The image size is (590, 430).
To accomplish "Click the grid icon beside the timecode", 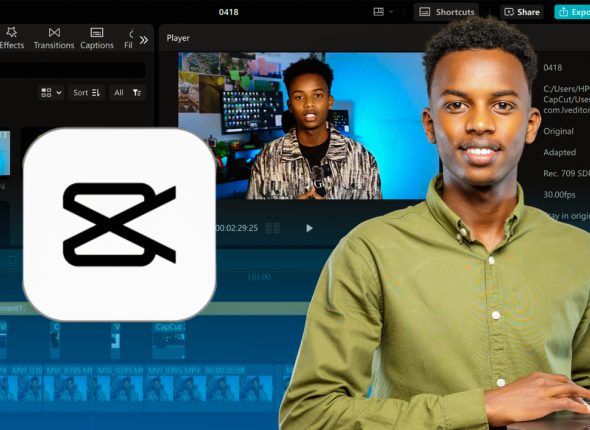I will tap(273, 228).
